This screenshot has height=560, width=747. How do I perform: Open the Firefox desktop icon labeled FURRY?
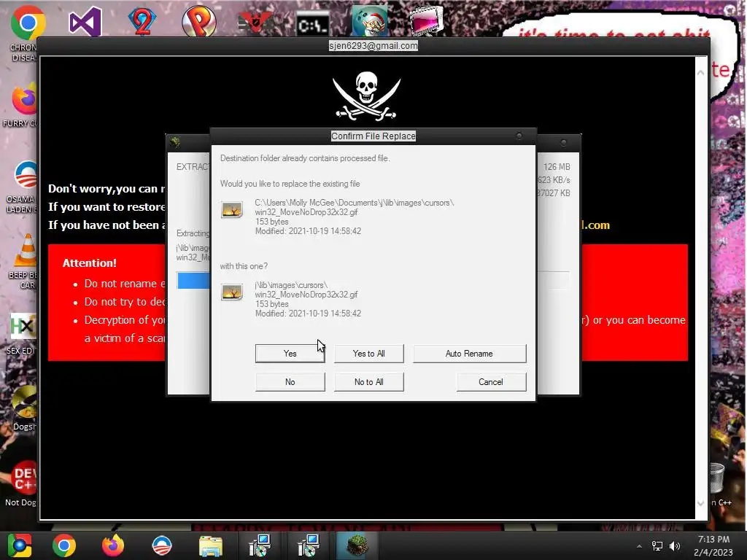[x=24, y=101]
